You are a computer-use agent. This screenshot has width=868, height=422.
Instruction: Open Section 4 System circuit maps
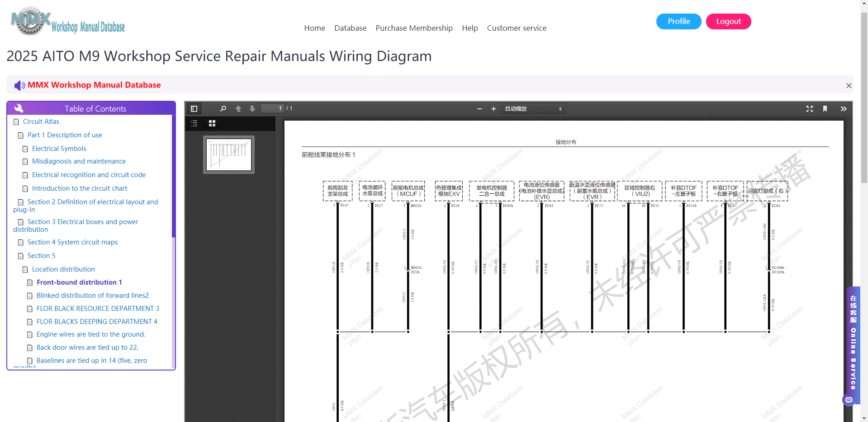click(73, 242)
